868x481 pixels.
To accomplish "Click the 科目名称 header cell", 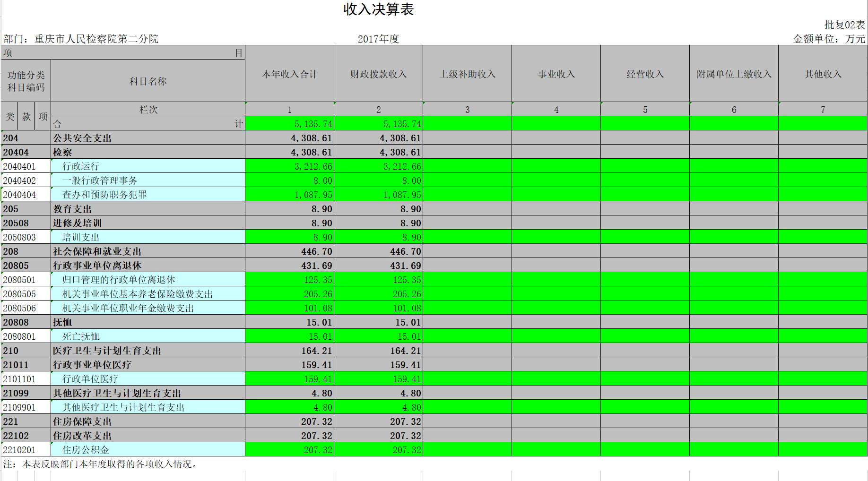I will (148, 81).
